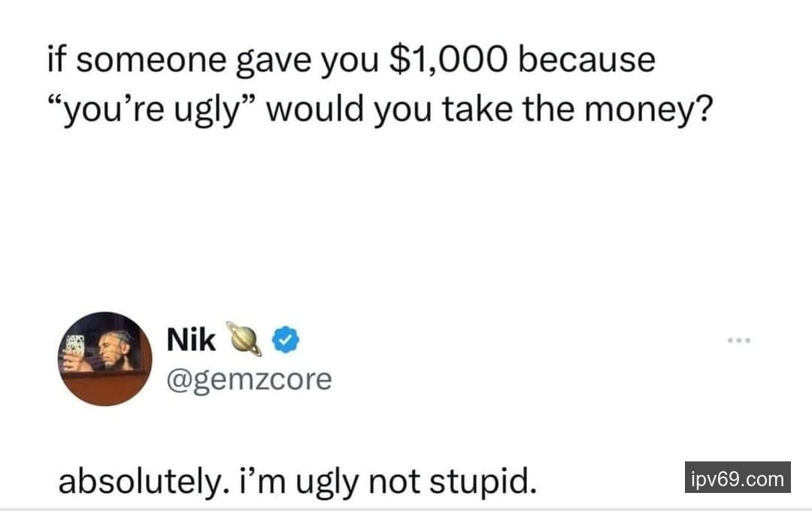Open the @gemzcore handle link
The image size is (812, 514).
point(248,379)
